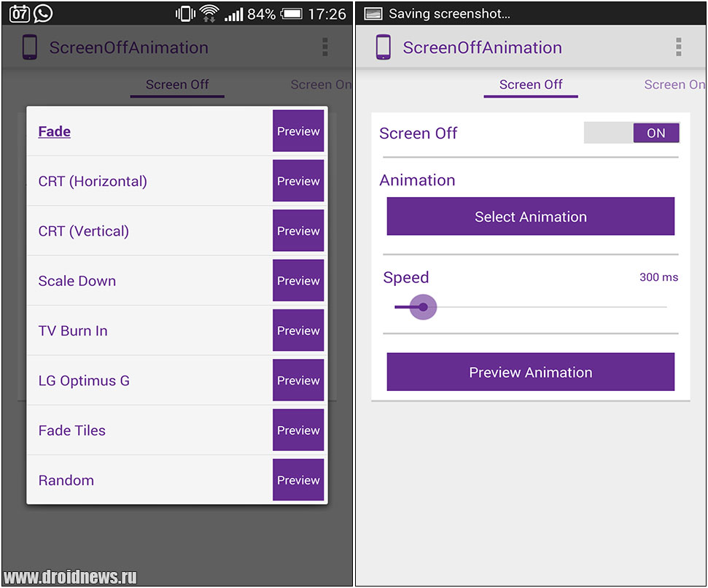
Task: Click the WhatsApp notification icon
Action: coord(43,13)
